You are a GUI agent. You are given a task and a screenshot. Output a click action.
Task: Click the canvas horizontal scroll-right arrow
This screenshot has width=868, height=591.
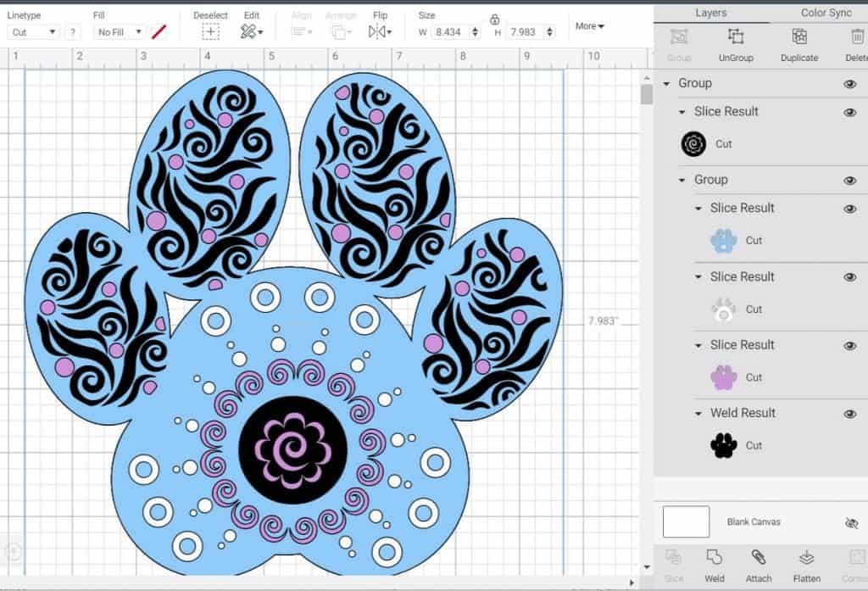(x=632, y=583)
